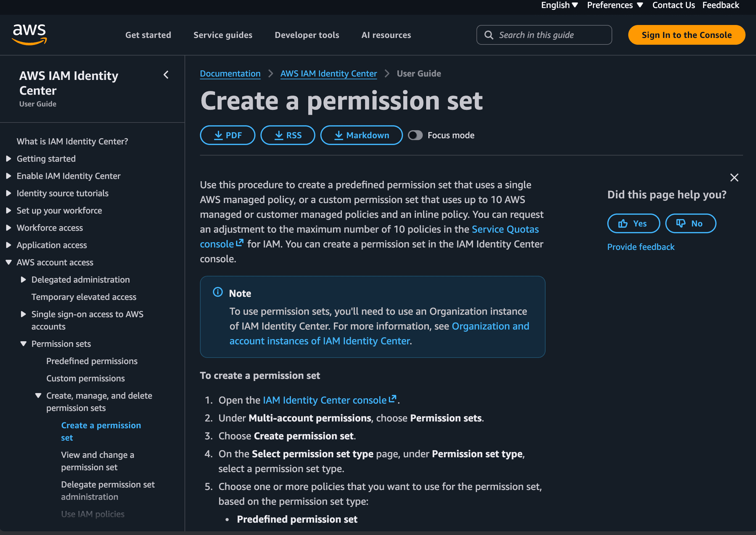The width and height of the screenshot is (756, 535).
Task: Open Custom permissions page
Action: [x=85, y=379]
